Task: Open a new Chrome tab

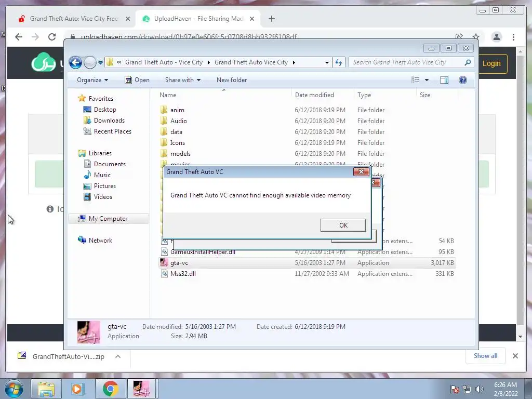Action: point(271,19)
